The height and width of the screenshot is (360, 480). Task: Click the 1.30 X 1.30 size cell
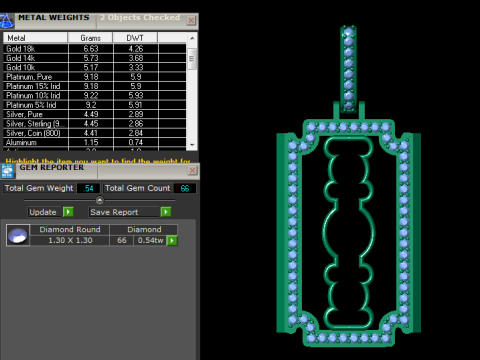tap(70, 240)
